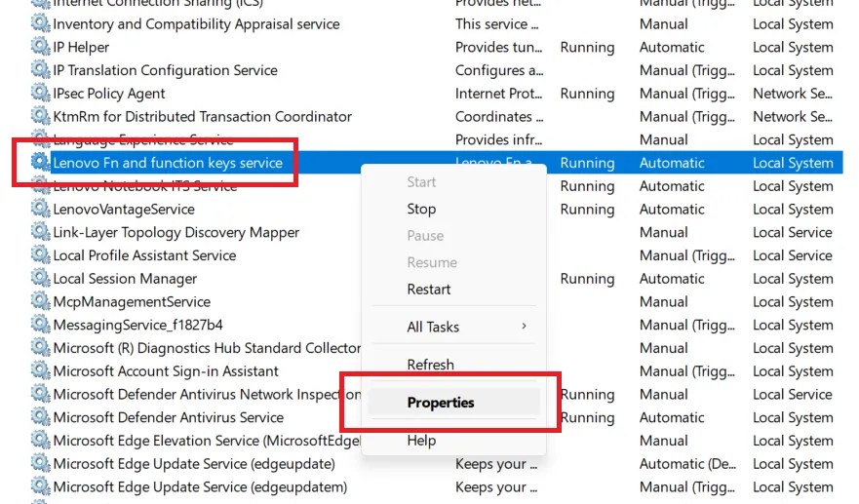Select IP Translation Configuration Service name

click(165, 70)
